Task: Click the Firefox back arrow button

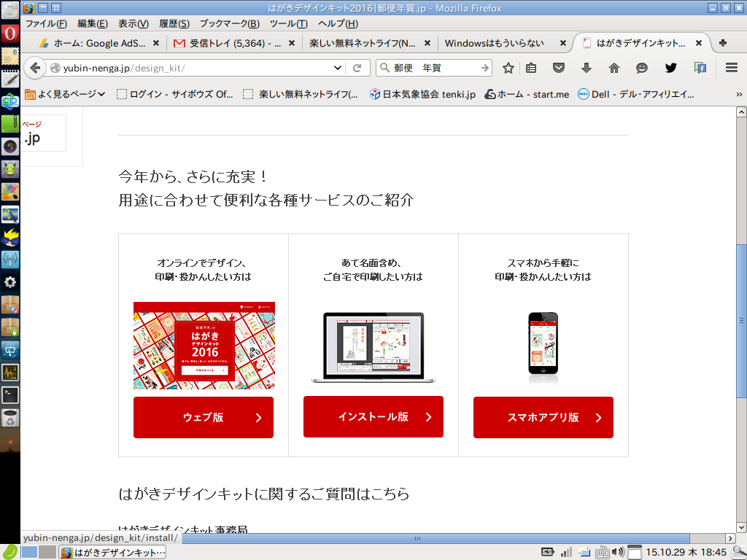Action: click(x=34, y=68)
